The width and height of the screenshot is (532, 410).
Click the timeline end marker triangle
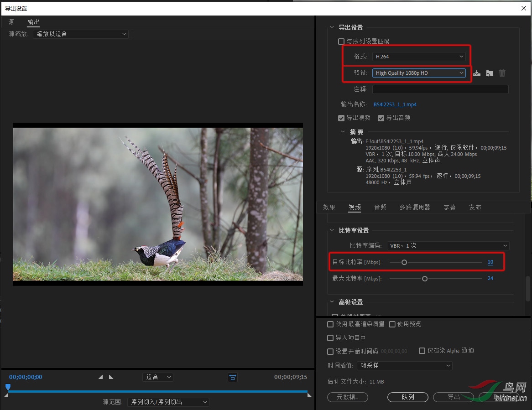309,395
